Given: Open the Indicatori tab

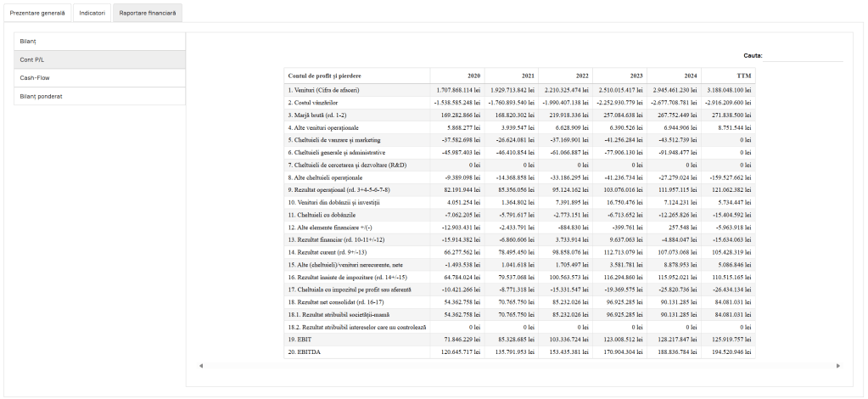Looking at the screenshot, I should pos(92,14).
